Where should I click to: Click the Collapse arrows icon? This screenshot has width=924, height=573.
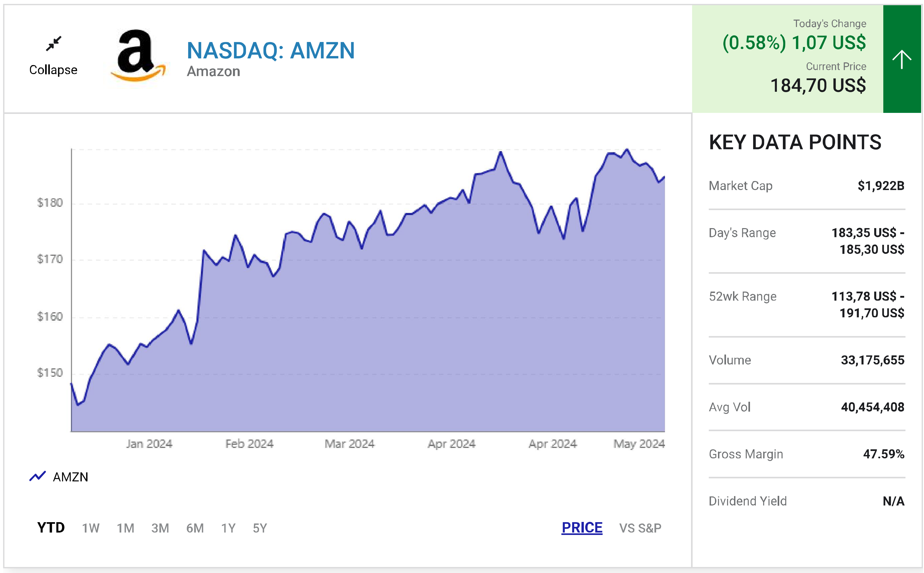coord(53,44)
